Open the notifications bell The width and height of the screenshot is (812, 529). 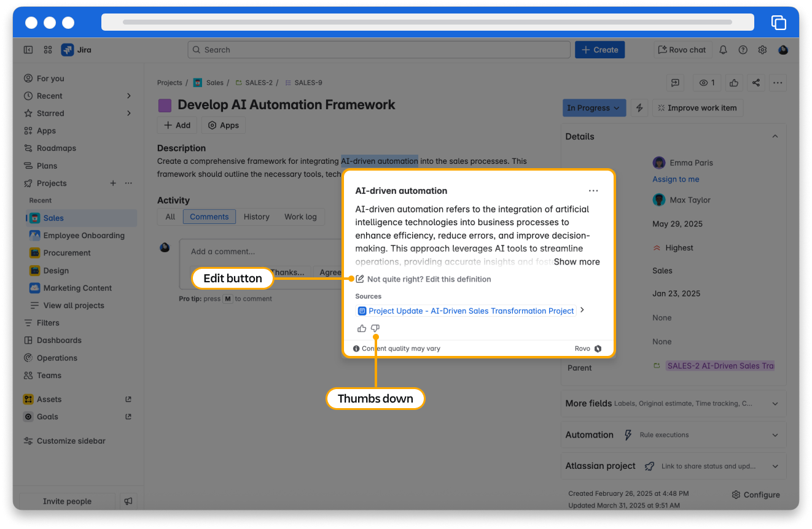(x=724, y=50)
